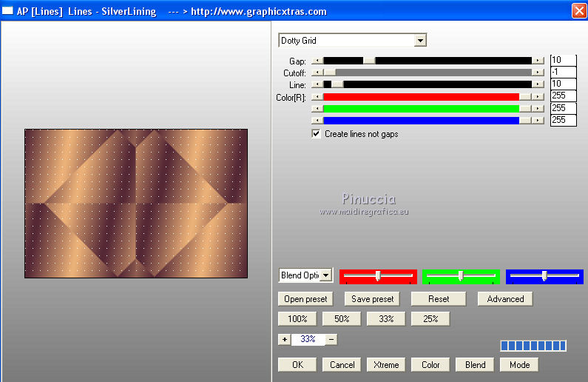This screenshot has height=382, width=588.
Task: Click the Gap slider right arrow
Action: (x=538, y=61)
